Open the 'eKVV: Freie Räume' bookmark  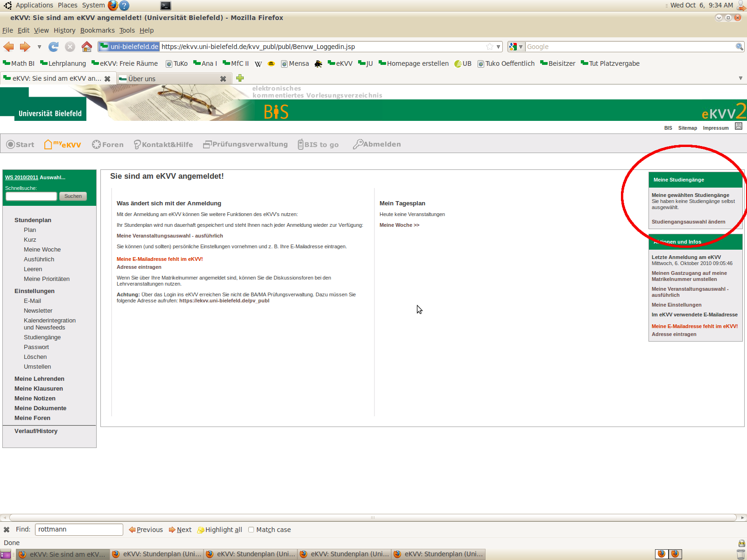coord(125,64)
